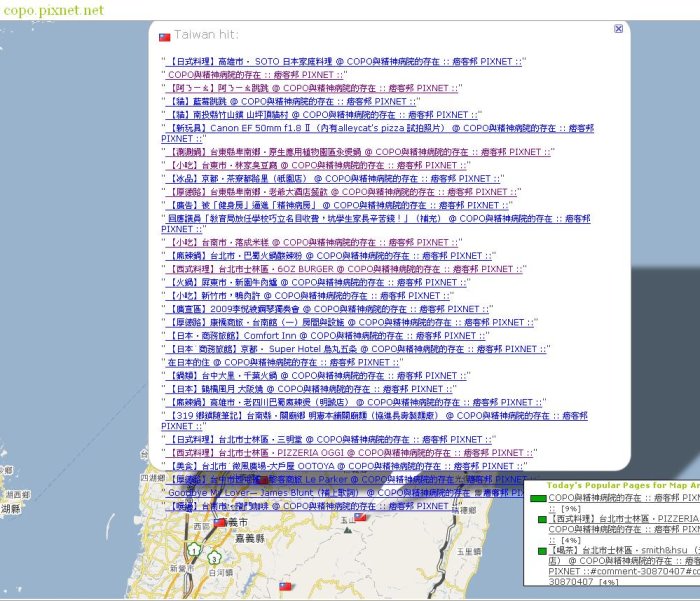The width and height of the screenshot is (700, 601).
Task: Open the 【厚德路】台東縣卑南鄉 link
Action: [x=341, y=192]
